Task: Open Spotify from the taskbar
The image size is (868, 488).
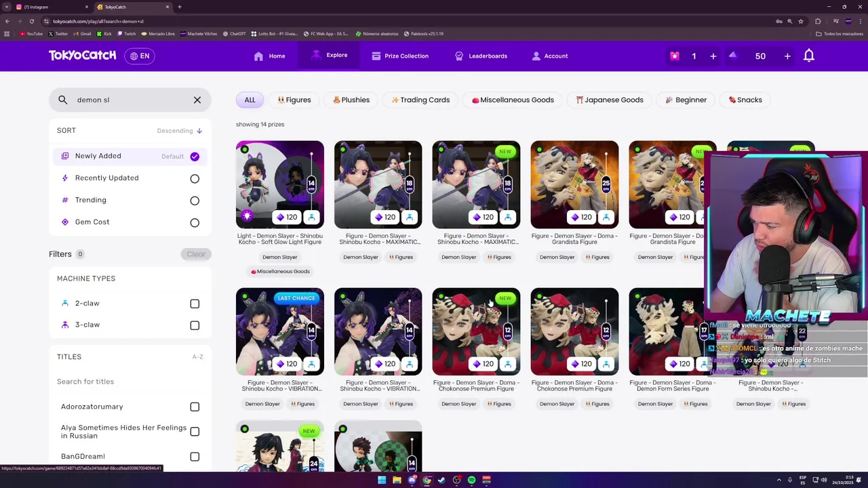Action: pyautogui.click(x=471, y=480)
